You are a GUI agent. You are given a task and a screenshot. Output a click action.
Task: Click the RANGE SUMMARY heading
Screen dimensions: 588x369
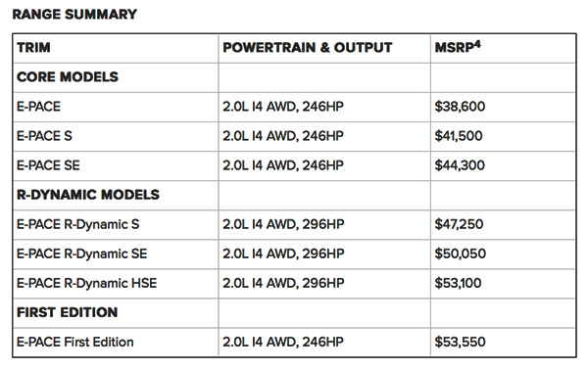click(x=74, y=15)
